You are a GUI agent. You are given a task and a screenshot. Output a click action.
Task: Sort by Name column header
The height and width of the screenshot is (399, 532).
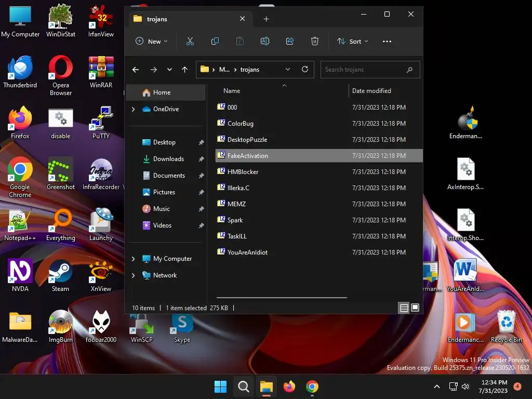pyautogui.click(x=232, y=90)
